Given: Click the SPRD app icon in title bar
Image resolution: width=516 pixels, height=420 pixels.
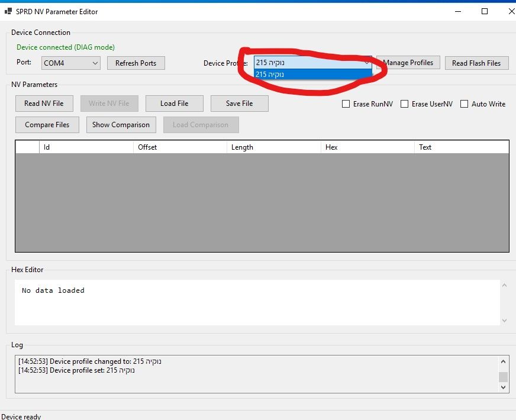Looking at the screenshot, I should 8,12.
